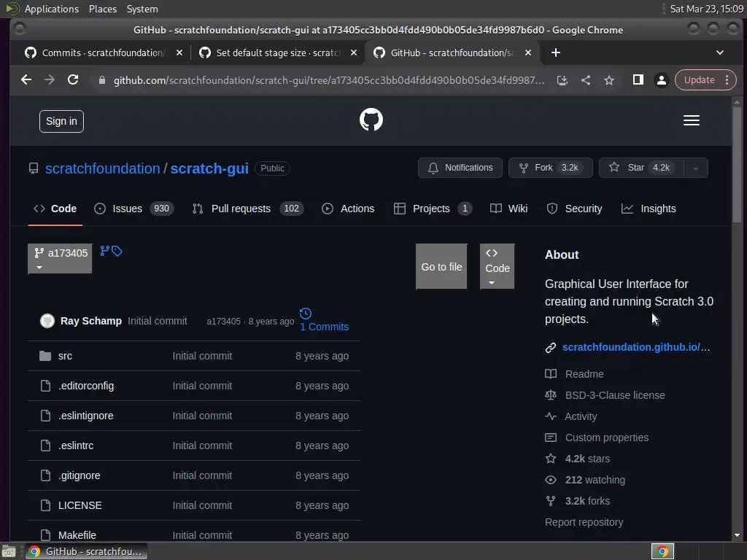Image resolution: width=747 pixels, height=560 pixels.
Task: Open the scratchfoundation owner link
Action: 102,168
